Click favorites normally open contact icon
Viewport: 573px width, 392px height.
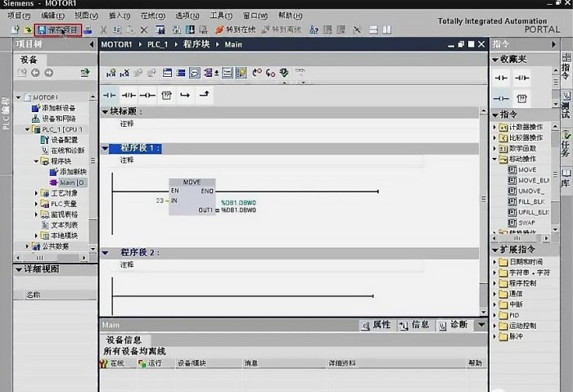(x=501, y=78)
